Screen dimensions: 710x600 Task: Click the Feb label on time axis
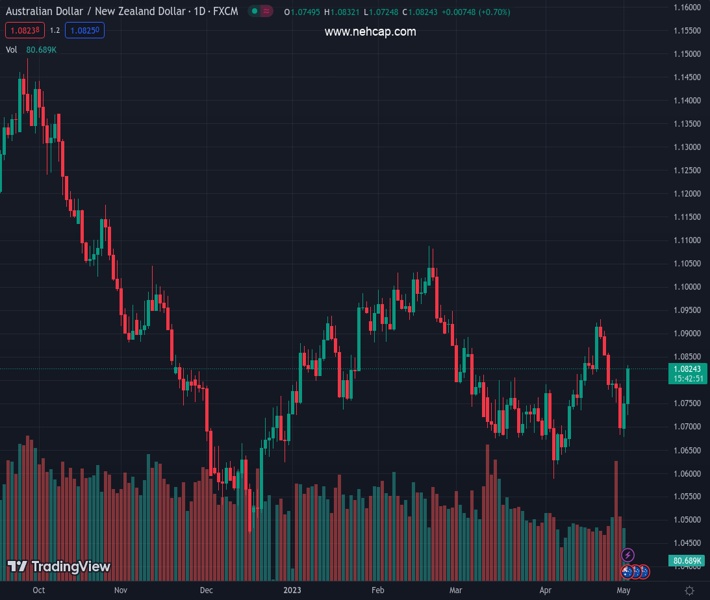point(378,590)
